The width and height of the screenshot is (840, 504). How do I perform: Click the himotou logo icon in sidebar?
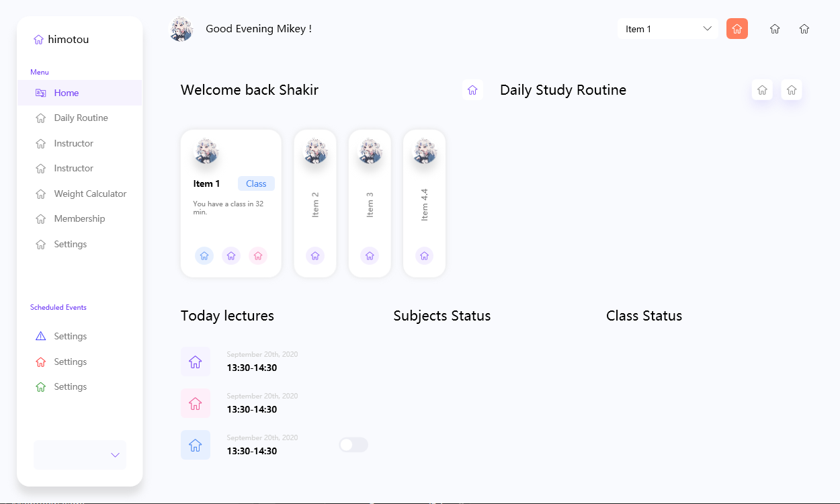click(x=39, y=40)
